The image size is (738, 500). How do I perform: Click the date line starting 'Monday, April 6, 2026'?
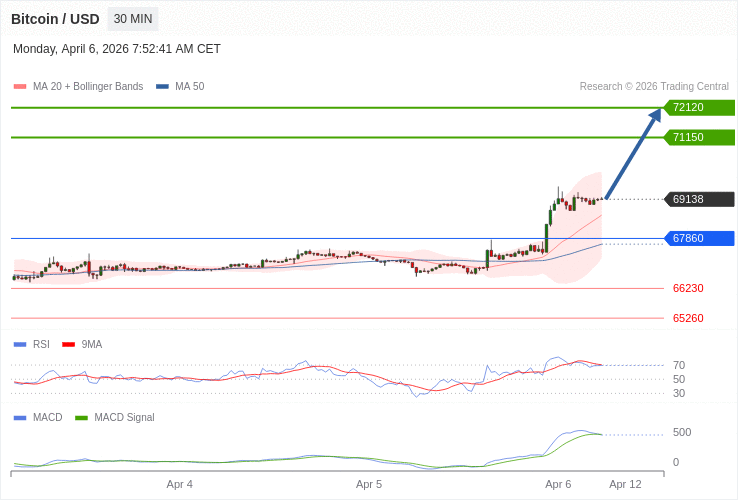[117, 49]
